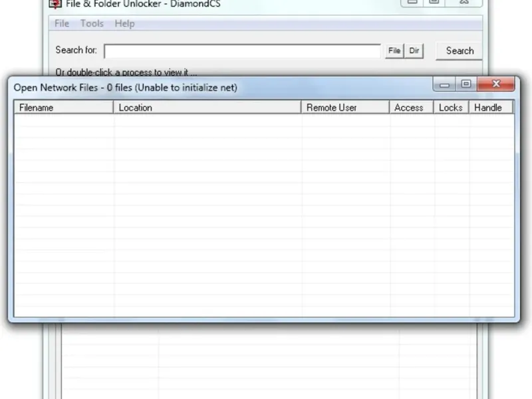532x399 pixels.
Task: Sort by the Remote User column header
Action: tap(345, 108)
